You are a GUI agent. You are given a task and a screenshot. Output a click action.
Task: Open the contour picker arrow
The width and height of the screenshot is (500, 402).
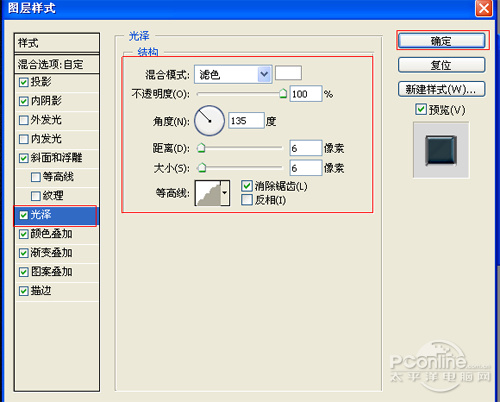click(x=225, y=193)
